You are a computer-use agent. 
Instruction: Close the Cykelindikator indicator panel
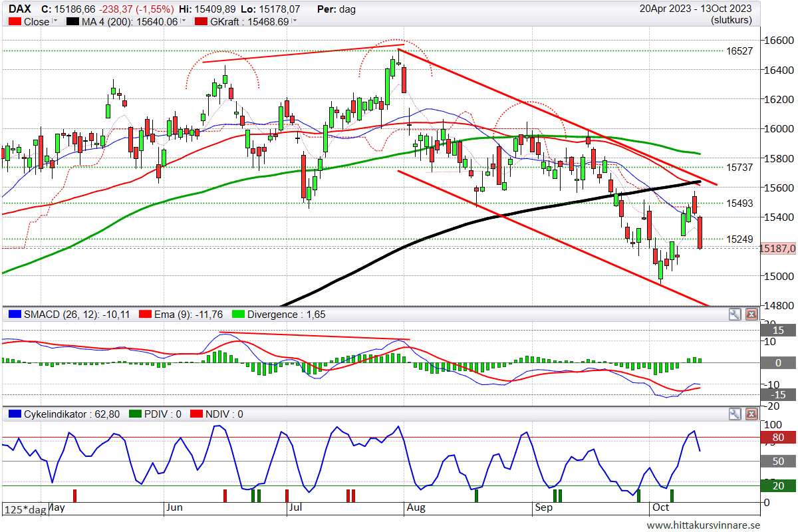click(x=751, y=414)
